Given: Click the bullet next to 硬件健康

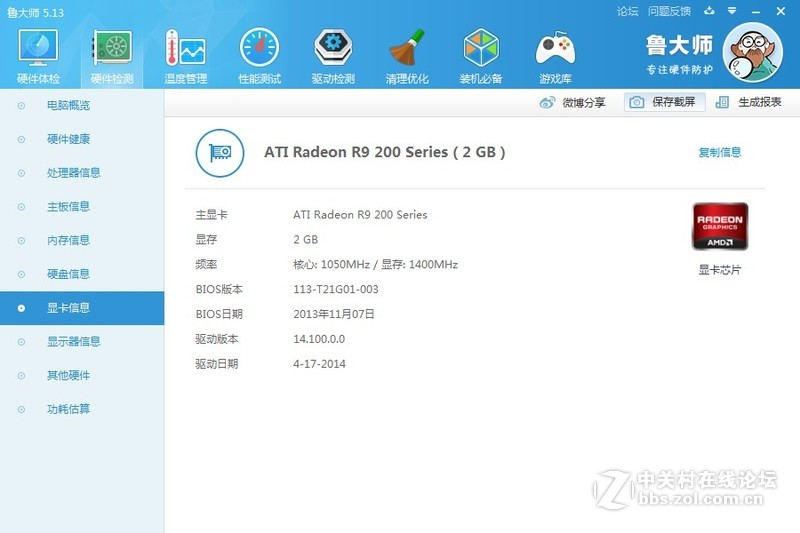Looking at the screenshot, I should click(x=21, y=139).
